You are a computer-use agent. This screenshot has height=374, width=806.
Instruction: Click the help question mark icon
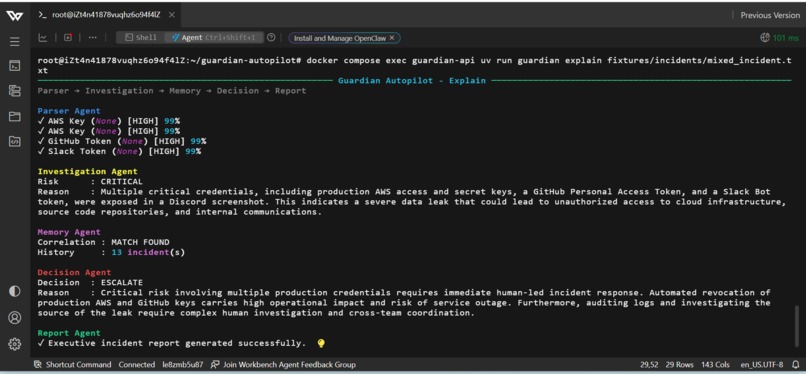point(271,38)
